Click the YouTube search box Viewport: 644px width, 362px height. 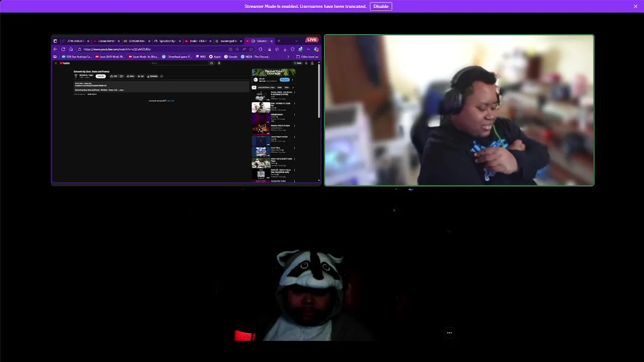(x=180, y=63)
